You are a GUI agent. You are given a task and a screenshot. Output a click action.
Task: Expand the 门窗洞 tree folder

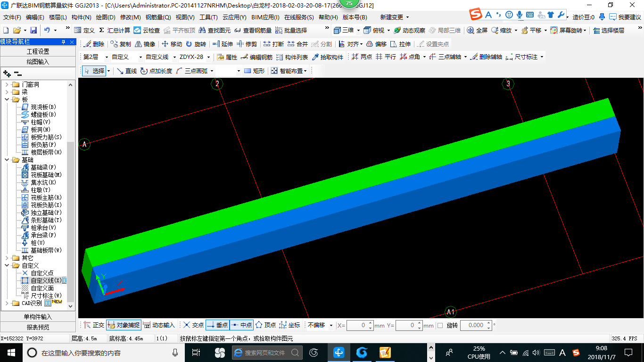(x=7, y=84)
